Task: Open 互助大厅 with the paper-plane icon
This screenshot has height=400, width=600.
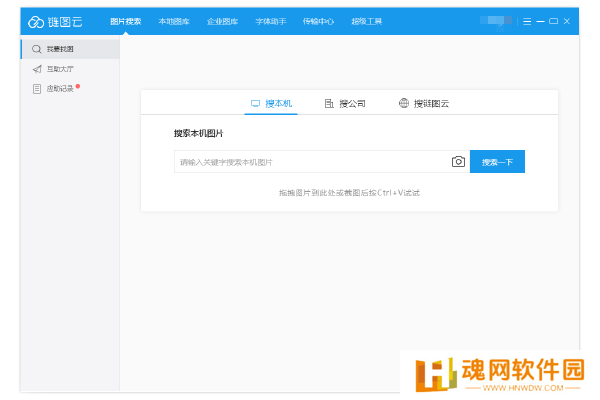Action: [70, 69]
